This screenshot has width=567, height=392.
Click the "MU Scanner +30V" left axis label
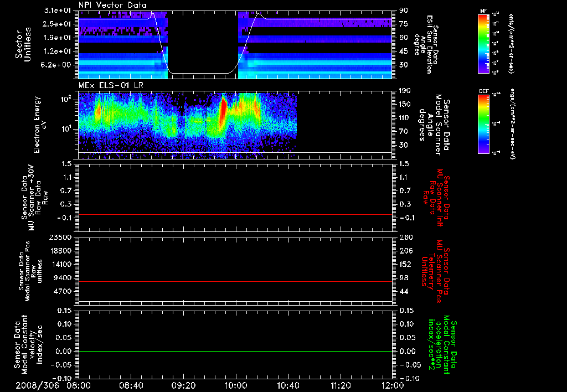[x=32, y=198]
